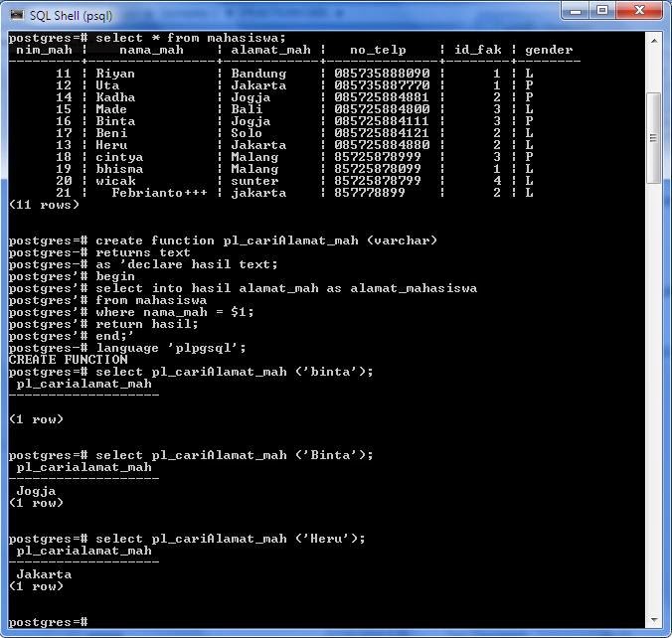672x638 pixels.
Task: Click the Jakarta function result output
Action: point(44,574)
